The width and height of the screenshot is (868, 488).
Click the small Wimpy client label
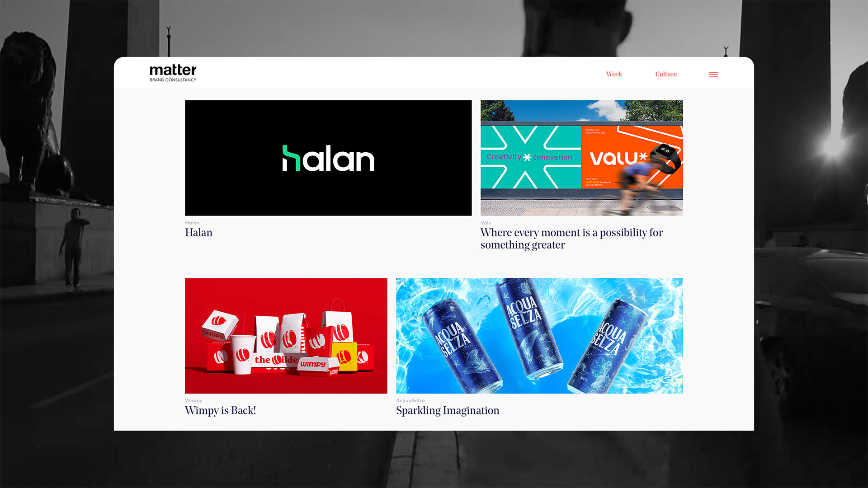click(x=193, y=401)
